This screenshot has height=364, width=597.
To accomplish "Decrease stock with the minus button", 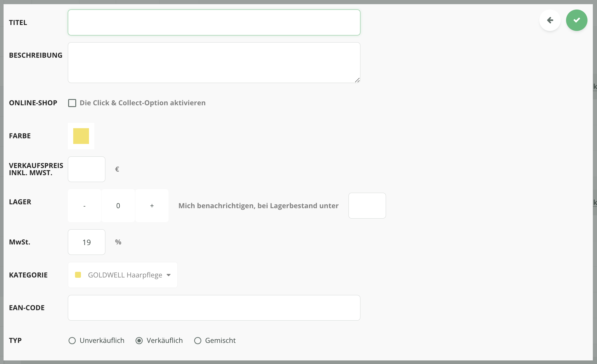I will coord(85,206).
